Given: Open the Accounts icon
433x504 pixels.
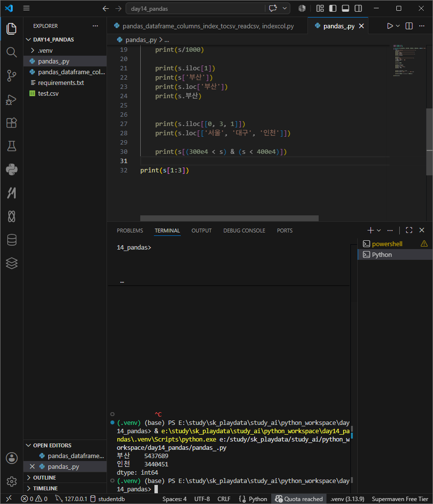Looking at the screenshot, I should point(12,458).
